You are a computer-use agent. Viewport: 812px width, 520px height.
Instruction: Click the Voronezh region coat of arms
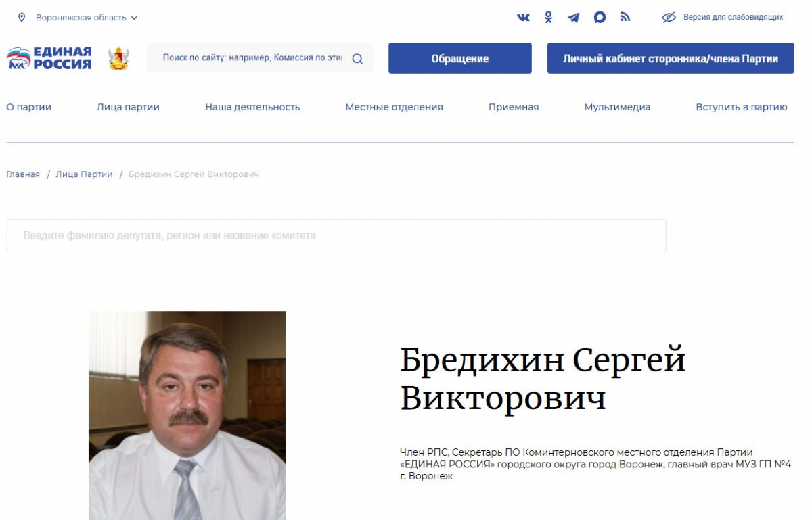tap(118, 59)
